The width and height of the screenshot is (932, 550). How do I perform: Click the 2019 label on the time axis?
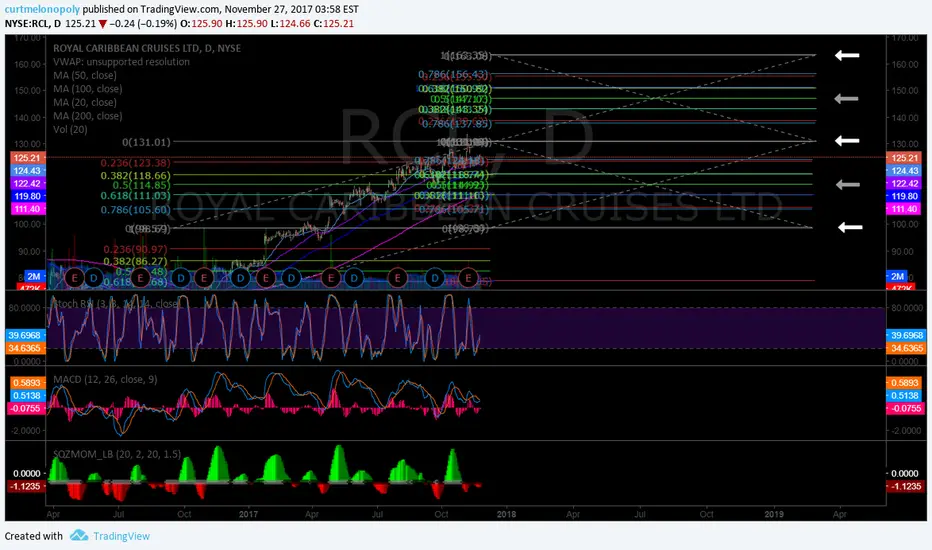coord(774,514)
